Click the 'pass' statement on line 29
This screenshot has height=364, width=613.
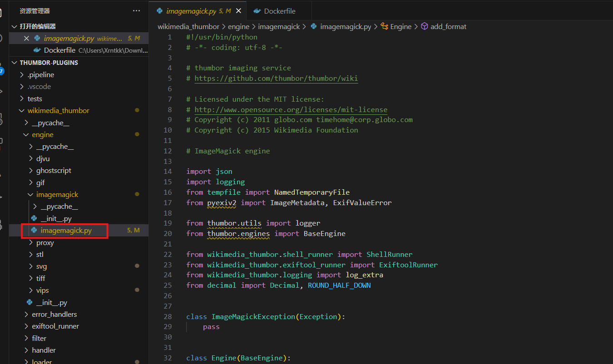coord(211,327)
